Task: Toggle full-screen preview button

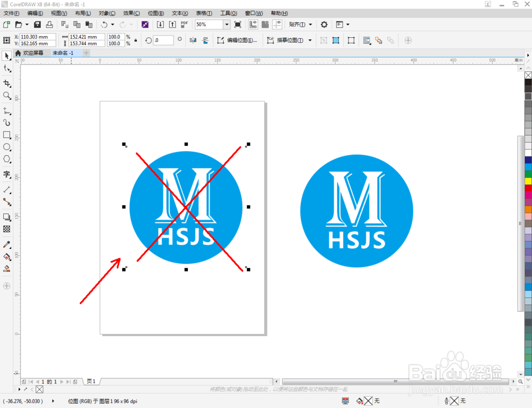Action: 238,24
